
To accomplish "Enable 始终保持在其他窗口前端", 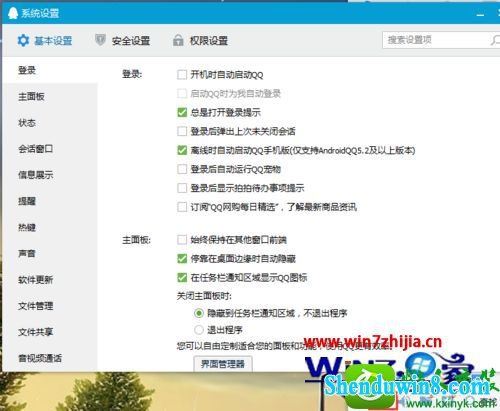I will click(x=182, y=240).
